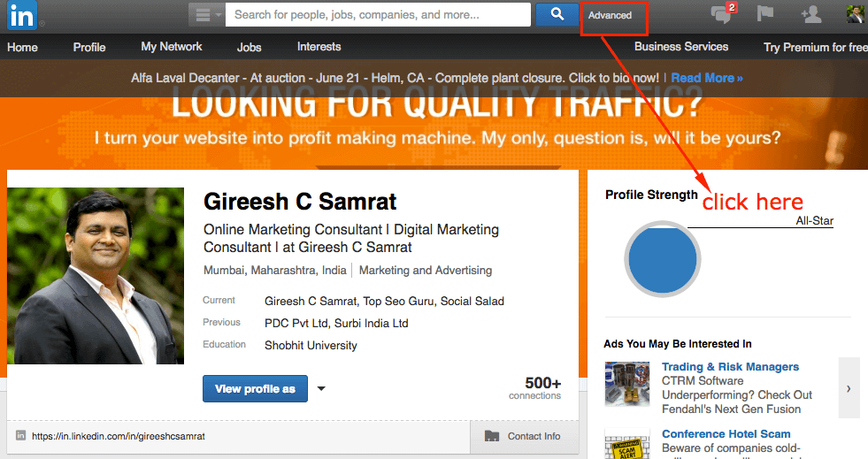Click the LinkedIn logo icon
Viewport: 868px width, 459px height.
click(x=22, y=15)
